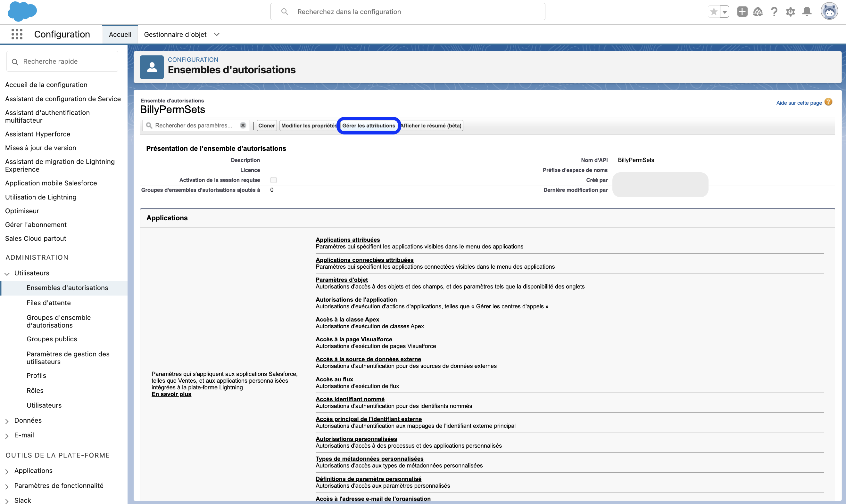
Task: Open Assistant d'authentification multifacteur
Action: [x=47, y=116]
